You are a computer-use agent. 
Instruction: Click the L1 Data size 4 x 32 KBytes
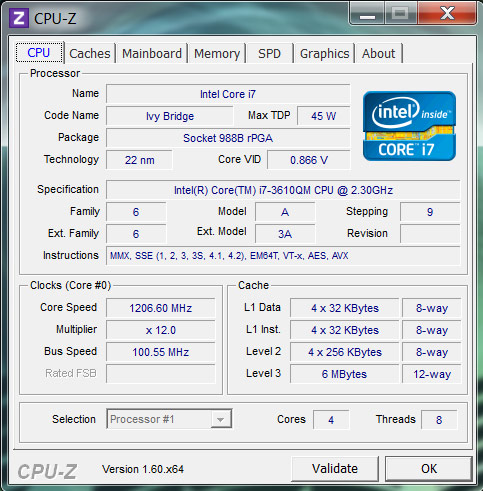pyautogui.click(x=345, y=308)
